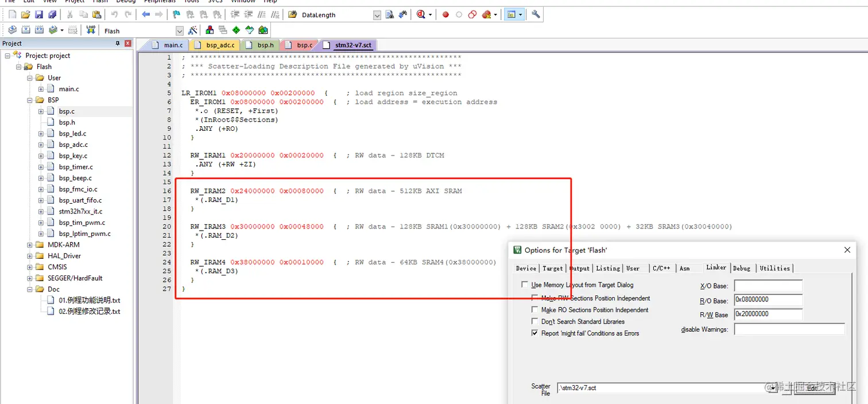Click the disable Warnings field
Screen dimensions: 868x404
(x=789, y=329)
